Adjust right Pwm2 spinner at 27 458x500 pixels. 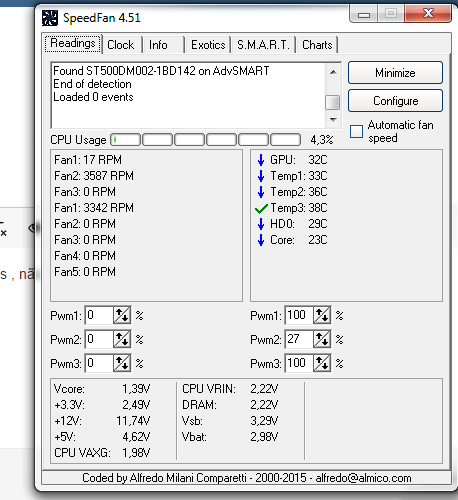322,339
